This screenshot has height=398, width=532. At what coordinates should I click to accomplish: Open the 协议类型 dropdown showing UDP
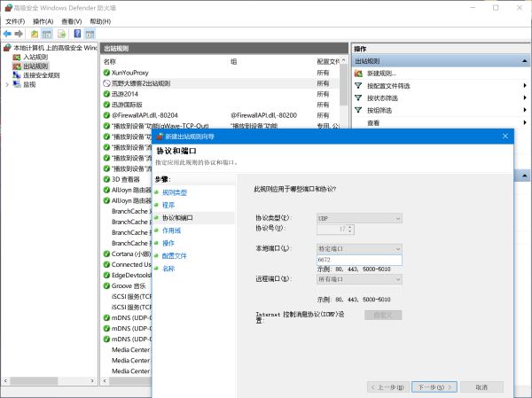coord(359,217)
